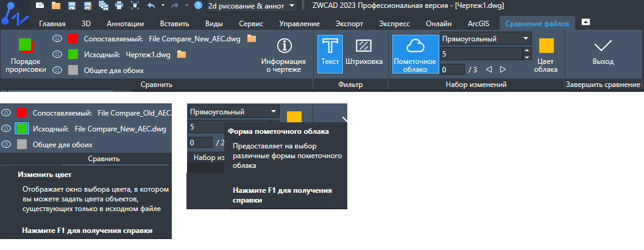Switch to the Главная tab

tap(52, 24)
